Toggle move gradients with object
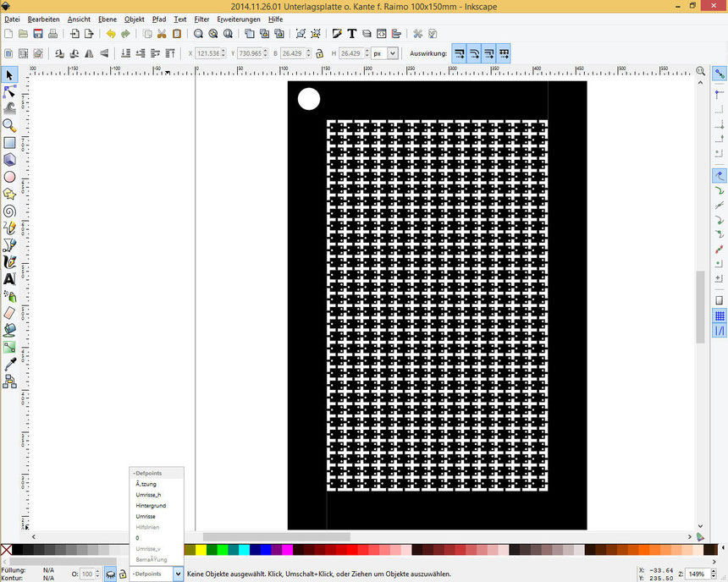This screenshot has width=728, height=582. [x=489, y=53]
